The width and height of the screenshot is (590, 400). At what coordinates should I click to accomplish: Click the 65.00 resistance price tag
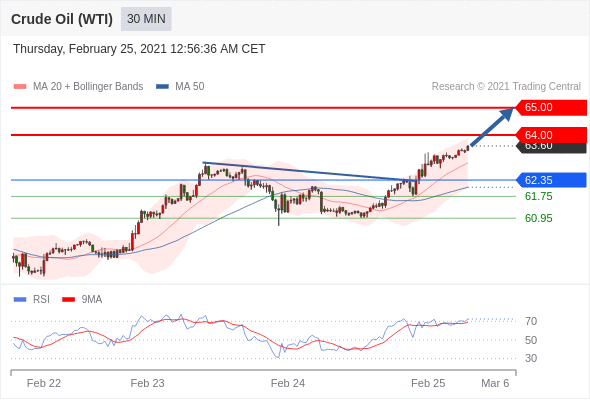551,108
